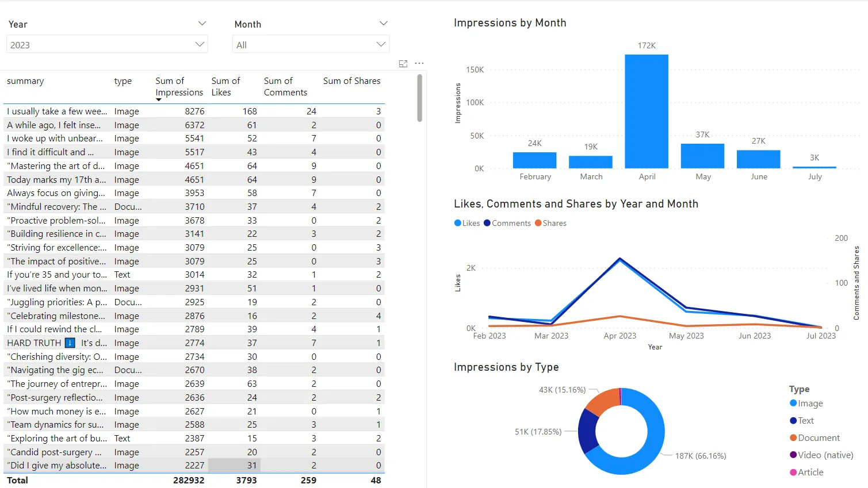Click row "Navigating the gig ec..."
This screenshot has width=868, height=488.
pos(194,370)
